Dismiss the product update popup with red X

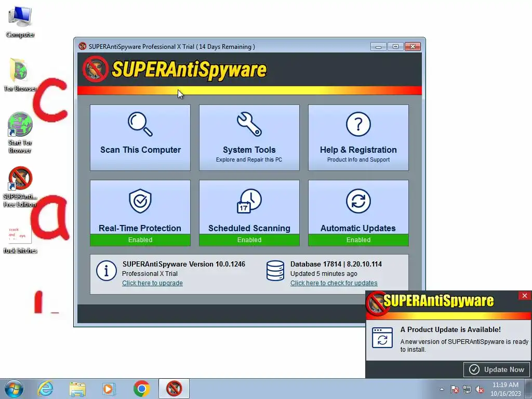tap(525, 296)
